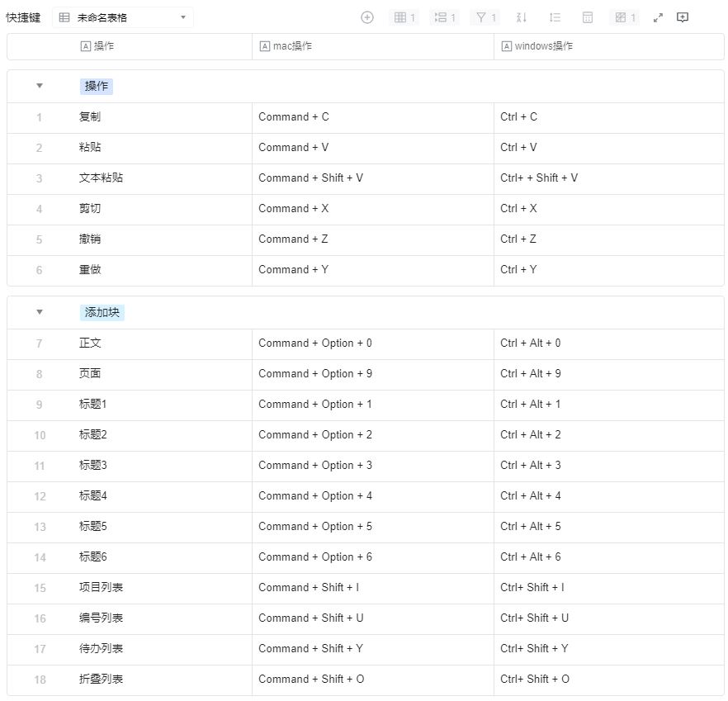This screenshot has height=701, width=728.
Task: Click the 重做 cell
Action: pos(162,270)
